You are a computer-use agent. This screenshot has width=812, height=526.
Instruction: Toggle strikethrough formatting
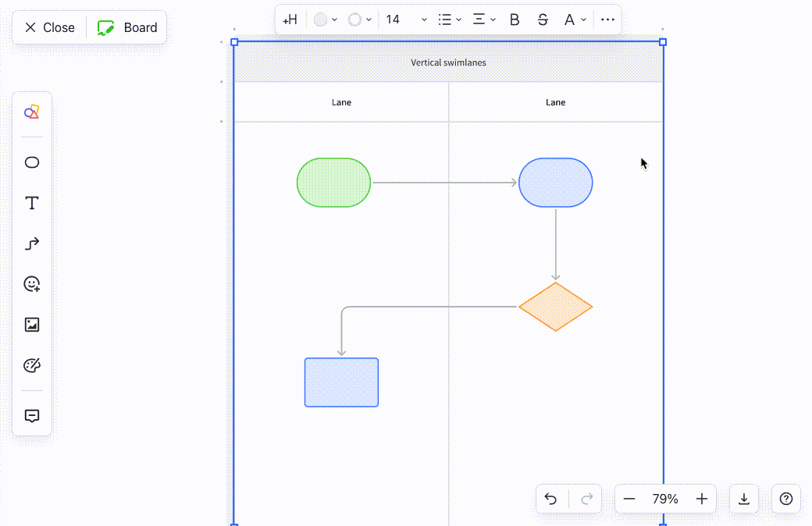pyautogui.click(x=543, y=20)
